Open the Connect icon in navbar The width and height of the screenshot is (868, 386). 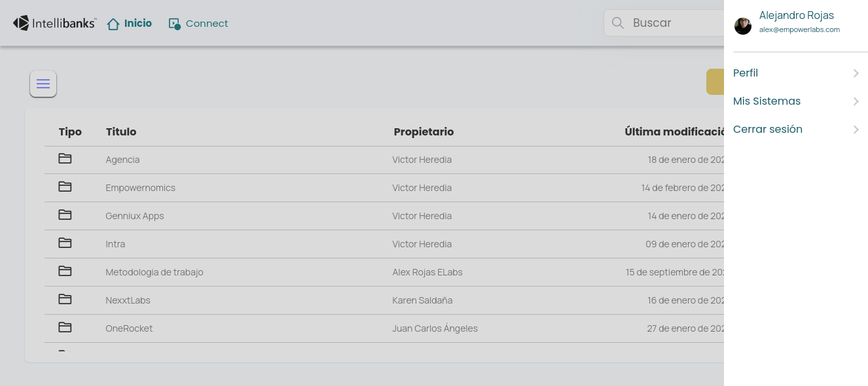(174, 24)
